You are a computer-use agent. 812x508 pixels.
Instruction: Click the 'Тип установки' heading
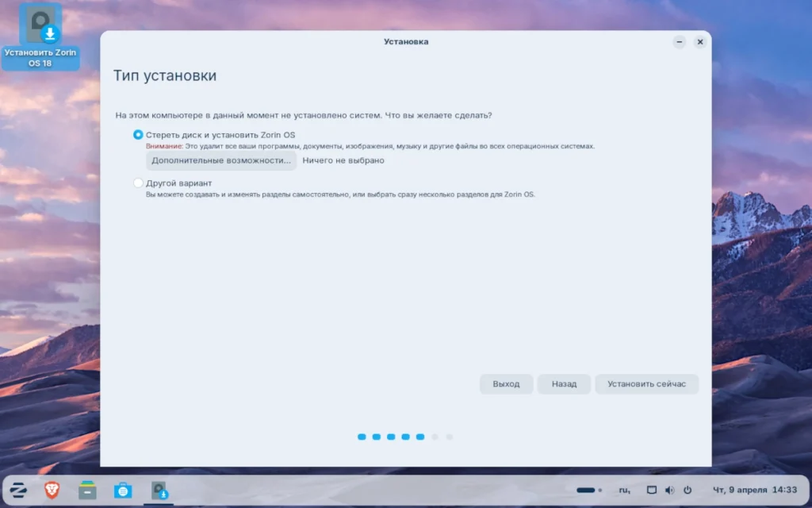pos(165,75)
